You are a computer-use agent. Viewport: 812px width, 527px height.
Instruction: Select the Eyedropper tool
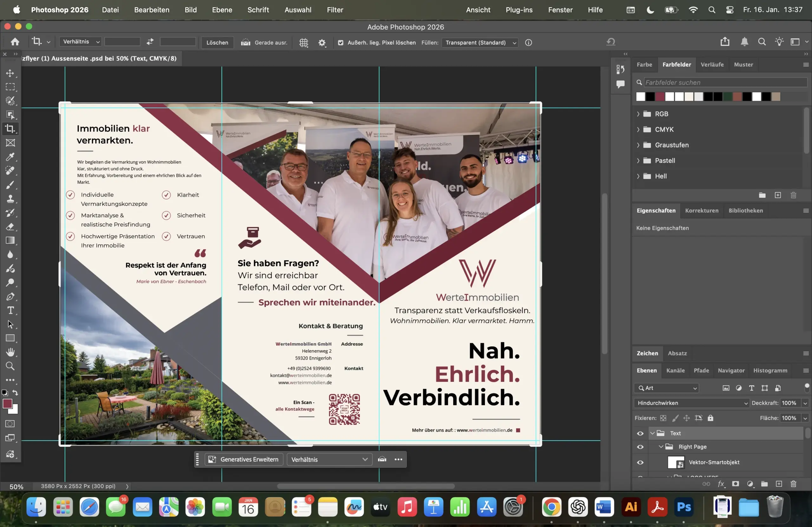point(10,157)
